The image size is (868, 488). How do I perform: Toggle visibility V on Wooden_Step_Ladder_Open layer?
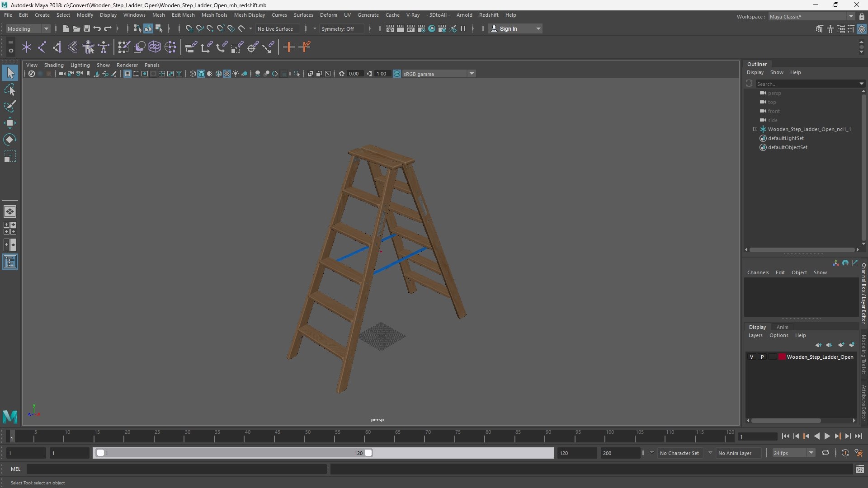(x=752, y=357)
